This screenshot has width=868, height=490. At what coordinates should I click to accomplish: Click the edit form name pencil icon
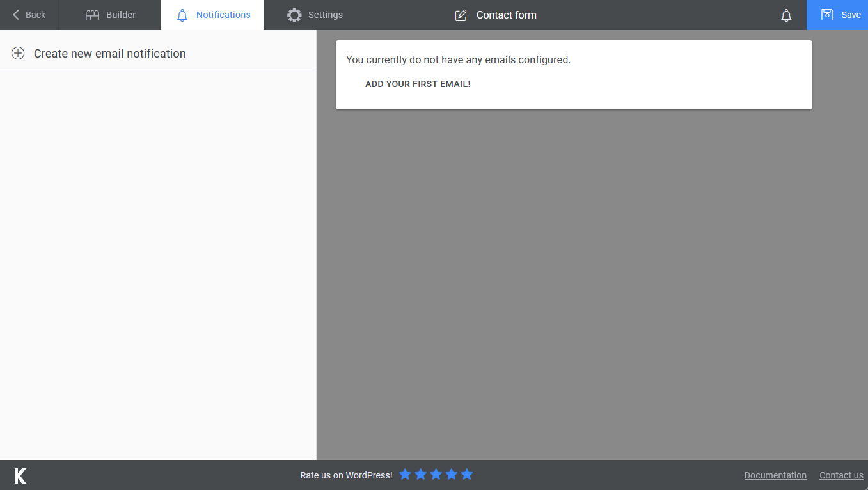461,15
